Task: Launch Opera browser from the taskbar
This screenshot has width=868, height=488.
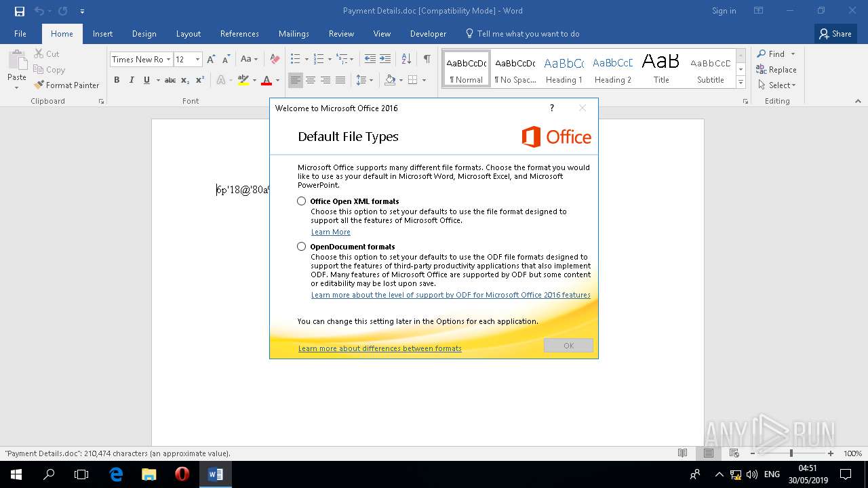Action: pos(182,474)
